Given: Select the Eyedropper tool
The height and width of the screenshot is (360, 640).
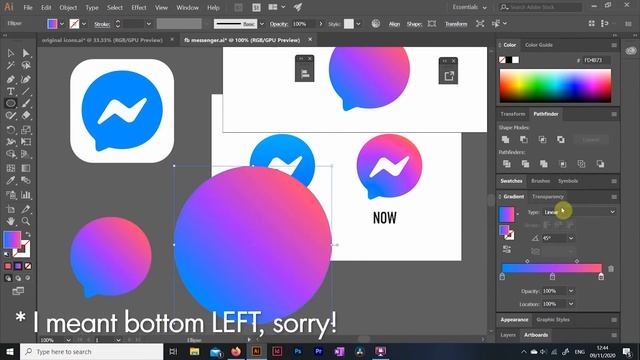Looking at the screenshot, I should (x=11, y=180).
